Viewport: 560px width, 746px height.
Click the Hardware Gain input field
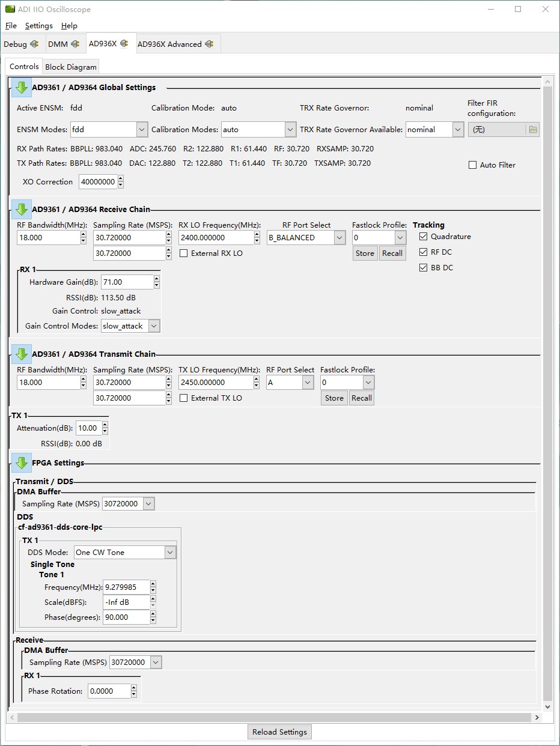[127, 282]
